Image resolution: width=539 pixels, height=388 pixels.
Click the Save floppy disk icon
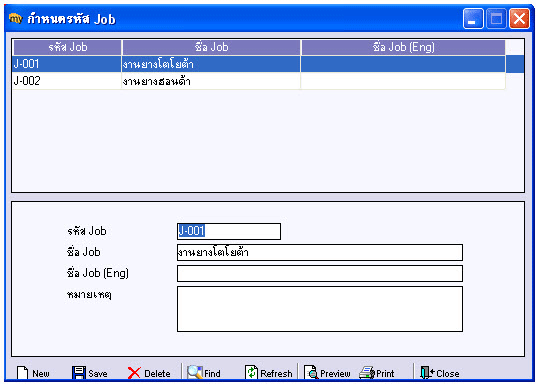79,373
